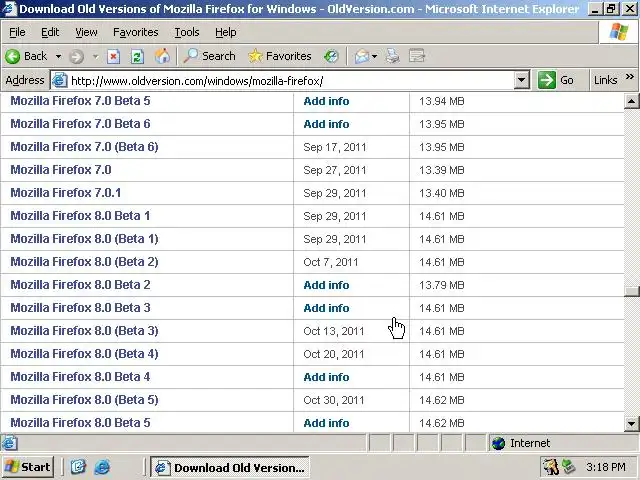Click Add info for Firefox 8.0 Beta 3
The height and width of the screenshot is (480, 640).
pyautogui.click(x=326, y=308)
